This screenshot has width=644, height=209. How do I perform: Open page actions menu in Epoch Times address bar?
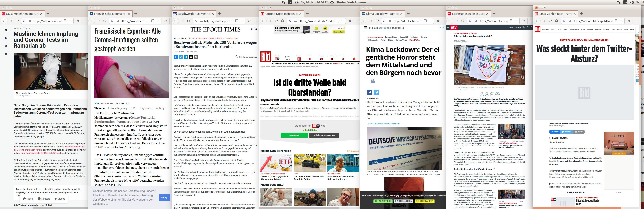242,21
